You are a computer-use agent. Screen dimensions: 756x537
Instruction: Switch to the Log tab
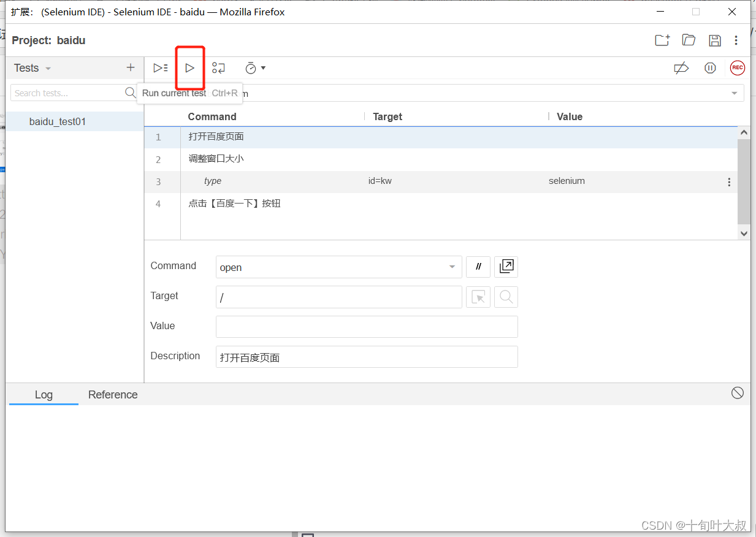(x=44, y=395)
